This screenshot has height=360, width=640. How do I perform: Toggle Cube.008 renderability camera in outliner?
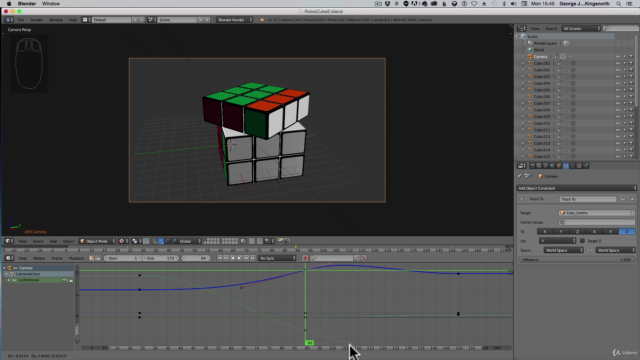point(631,110)
